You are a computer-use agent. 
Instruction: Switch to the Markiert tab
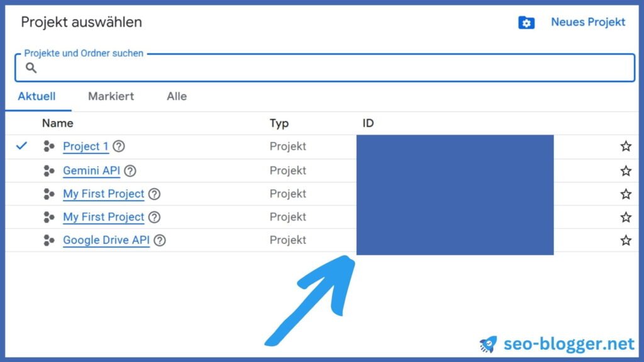coord(111,96)
